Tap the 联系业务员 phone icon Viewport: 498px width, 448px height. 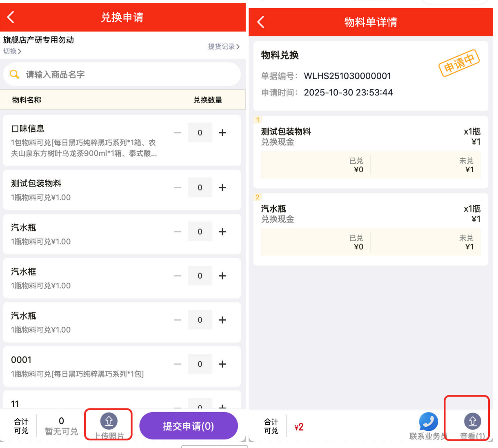428,422
